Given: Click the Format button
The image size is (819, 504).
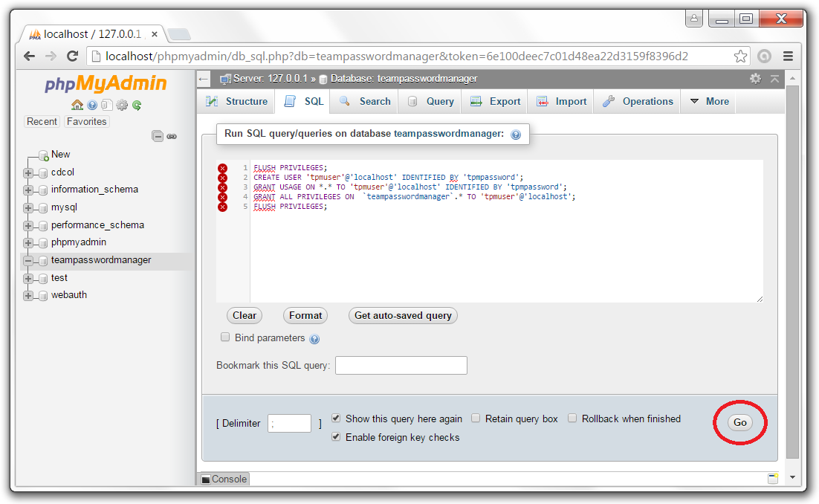Looking at the screenshot, I should [x=305, y=315].
